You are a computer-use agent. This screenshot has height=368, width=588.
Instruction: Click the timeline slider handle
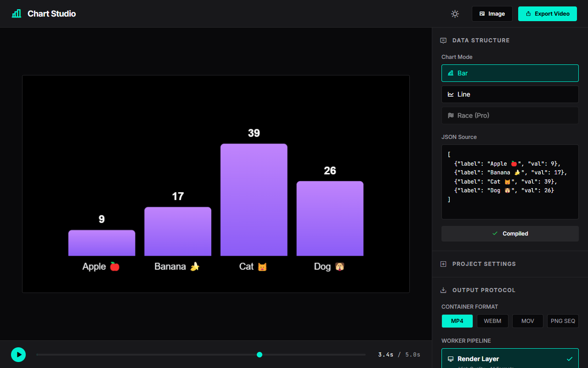[x=260, y=355]
